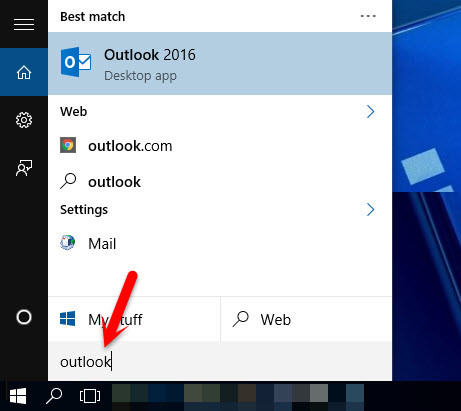This screenshot has height=411, width=461.
Task: Open the three-dots more options menu
Action: pyautogui.click(x=368, y=16)
